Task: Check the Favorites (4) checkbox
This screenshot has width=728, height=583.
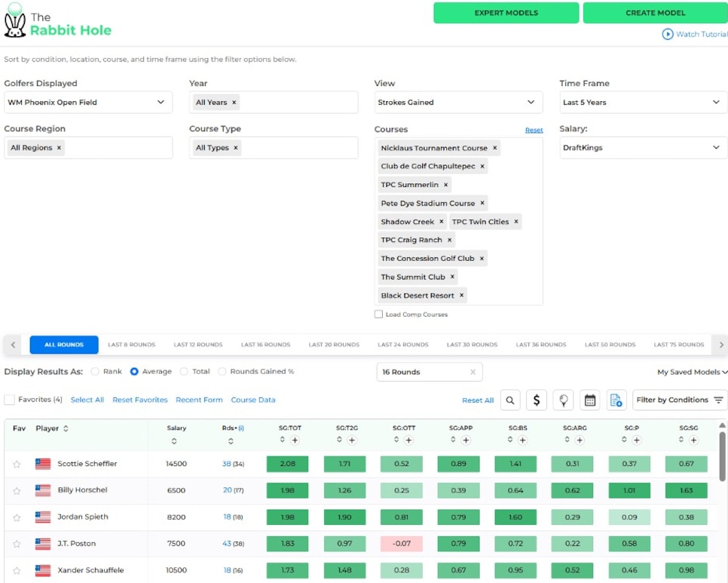Action: [9, 400]
